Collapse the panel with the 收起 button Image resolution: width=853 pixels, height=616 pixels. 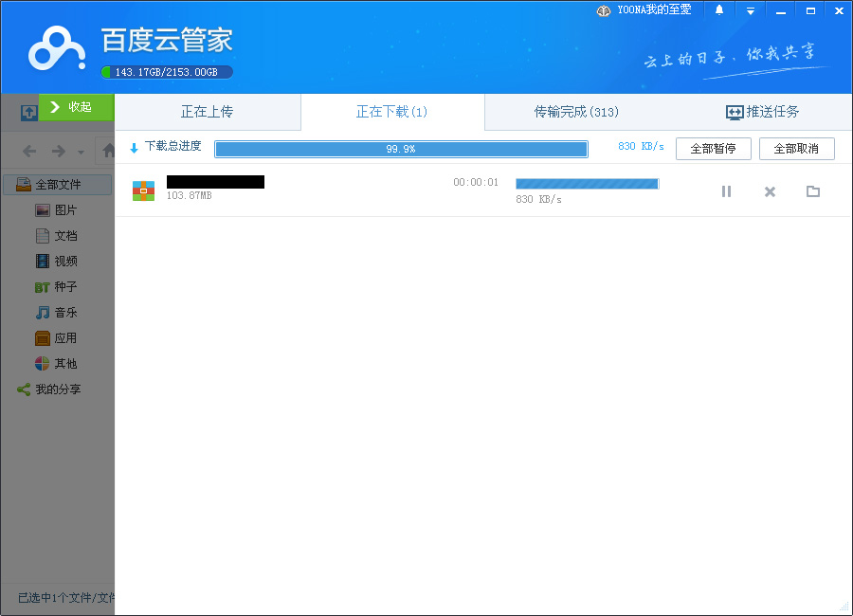[76, 107]
